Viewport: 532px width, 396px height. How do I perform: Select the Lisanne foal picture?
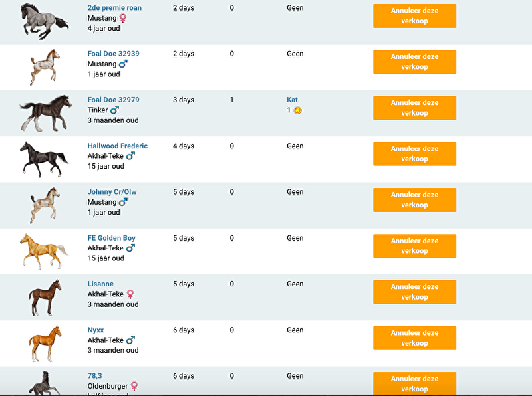pos(45,297)
